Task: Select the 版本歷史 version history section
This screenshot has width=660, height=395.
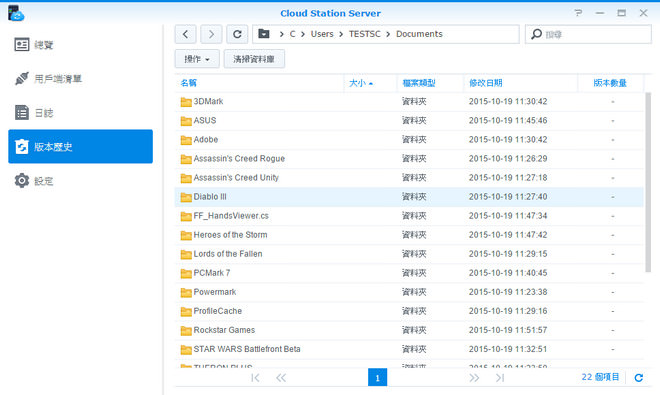Action: [x=80, y=147]
